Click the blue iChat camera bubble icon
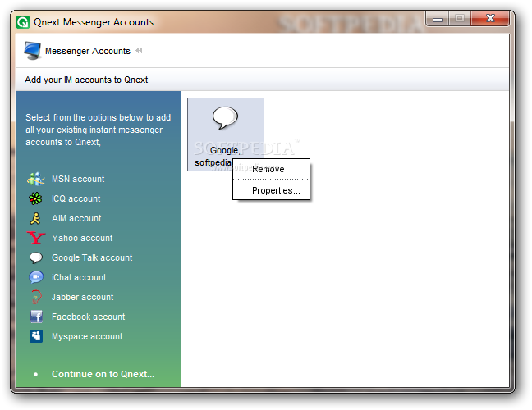The height and width of the screenshot is (410, 532). (x=36, y=277)
